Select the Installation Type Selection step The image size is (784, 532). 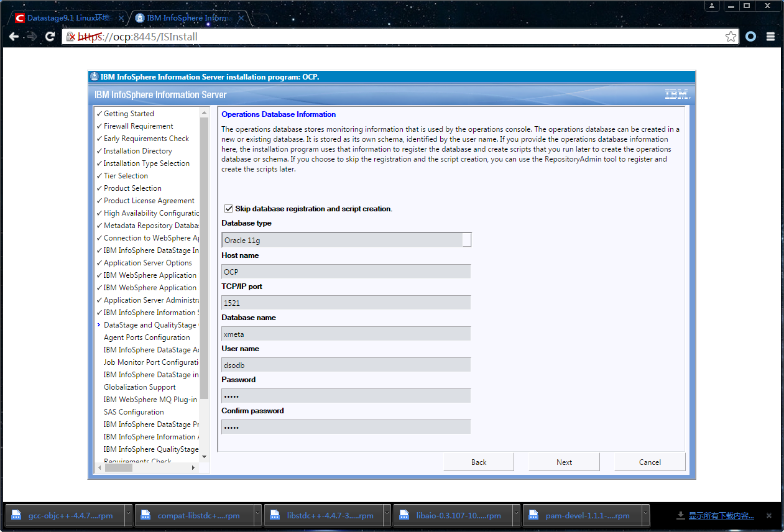click(146, 163)
